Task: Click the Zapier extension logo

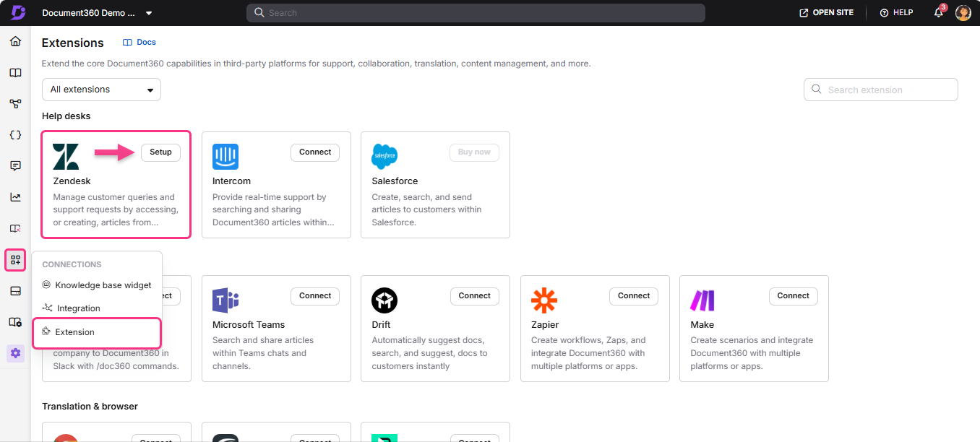Action: (544, 300)
